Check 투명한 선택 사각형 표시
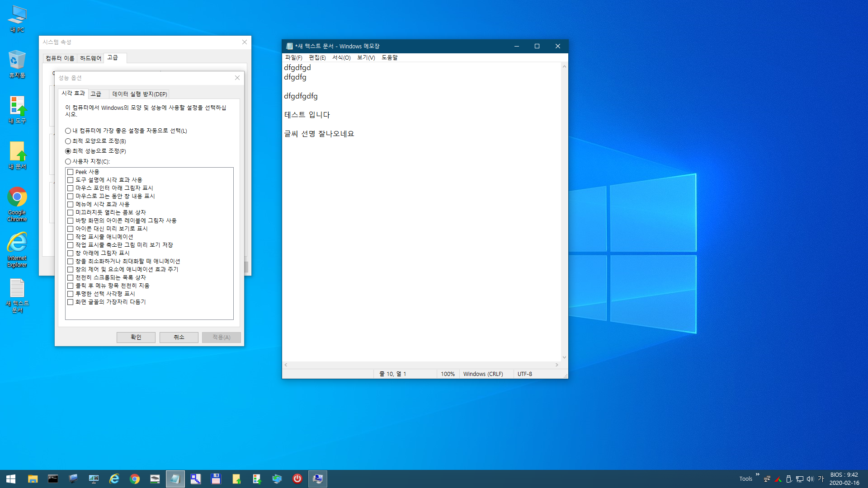868x488 pixels. 70,294
